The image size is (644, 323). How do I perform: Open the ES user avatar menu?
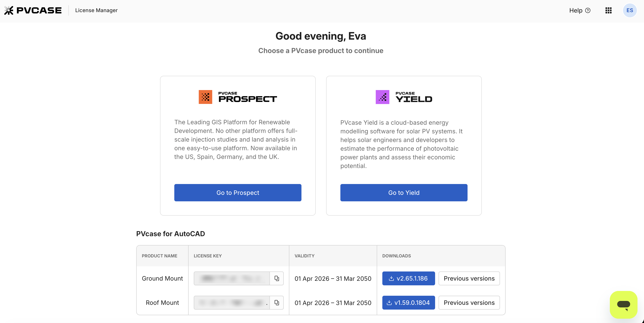[630, 10]
